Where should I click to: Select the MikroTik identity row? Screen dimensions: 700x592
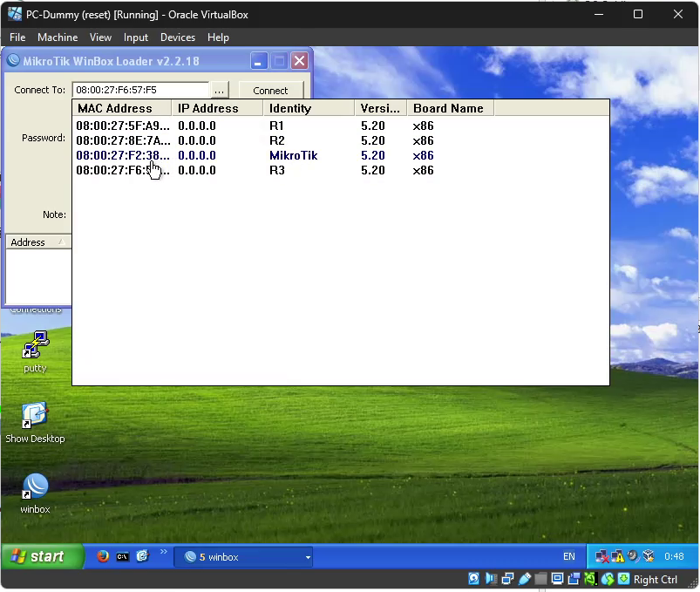point(341,155)
